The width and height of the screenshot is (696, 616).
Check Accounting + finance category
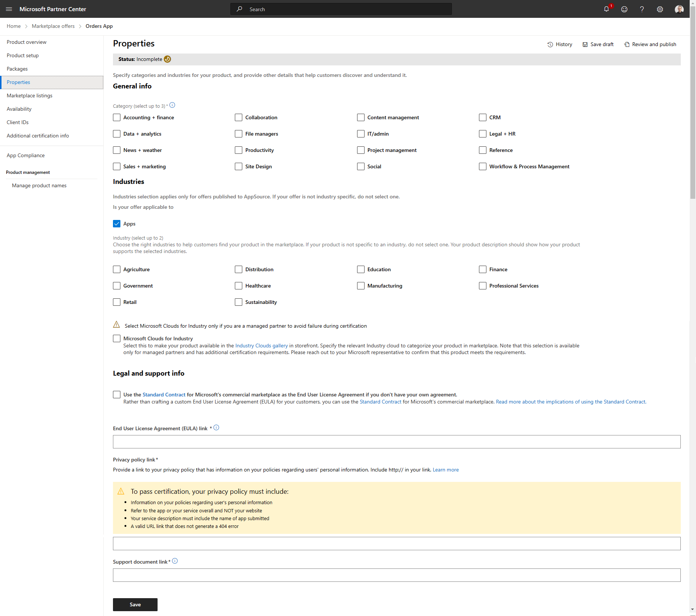(x=117, y=117)
